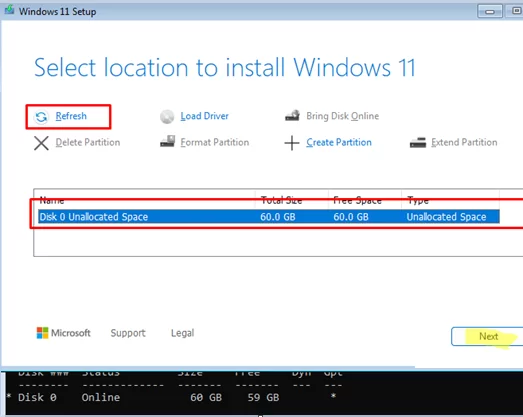Click the Refresh link text
Screen dimensions: 523x417
pos(71,116)
